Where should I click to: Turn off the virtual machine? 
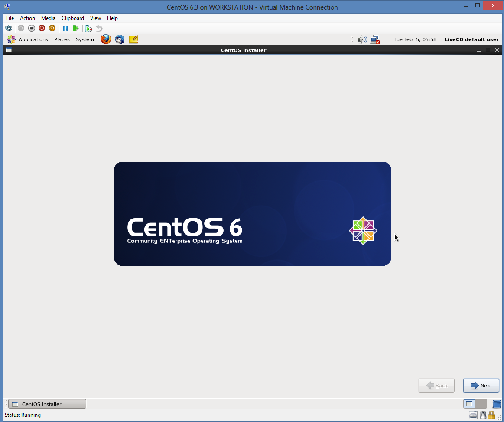click(x=32, y=28)
